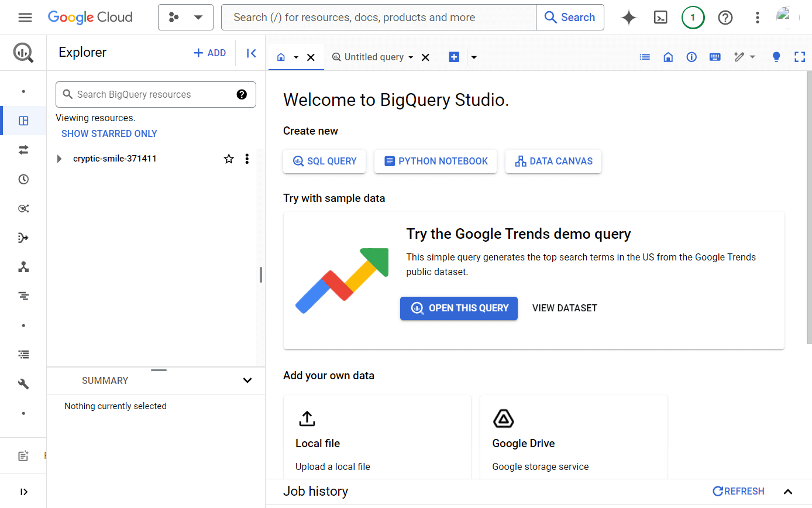This screenshot has height=508, width=812.
Task: Create a new PYTHON NOTEBOOK
Action: (436, 162)
